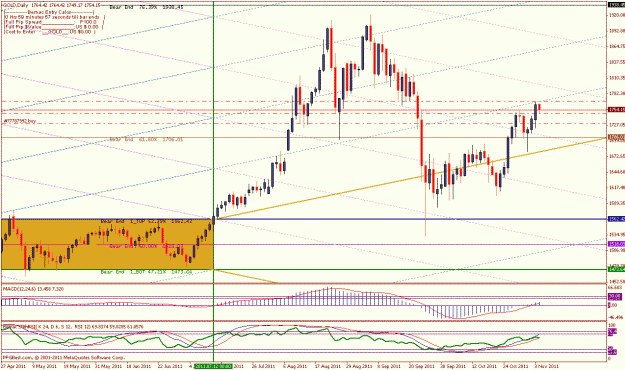Click the 26 Jul 2011 date label
The image size is (625, 370).
pos(263,366)
